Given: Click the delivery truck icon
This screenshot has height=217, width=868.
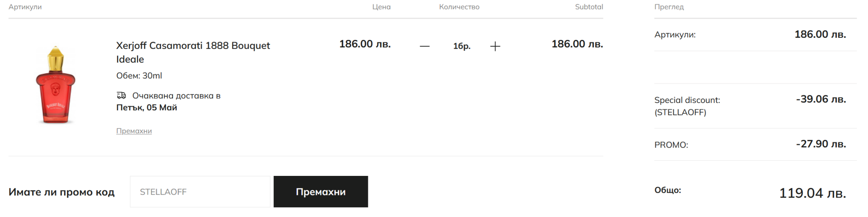Looking at the screenshot, I should click(x=122, y=95).
